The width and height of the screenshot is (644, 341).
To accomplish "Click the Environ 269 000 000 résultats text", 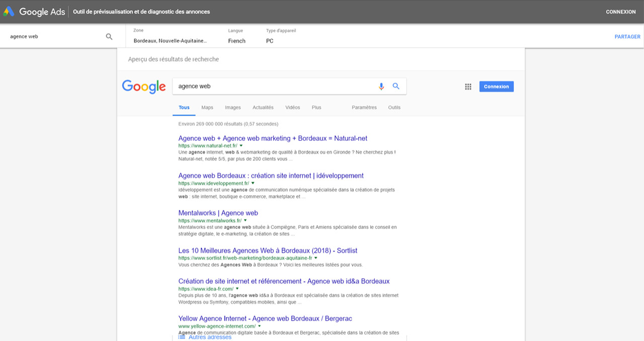I will [x=228, y=124].
